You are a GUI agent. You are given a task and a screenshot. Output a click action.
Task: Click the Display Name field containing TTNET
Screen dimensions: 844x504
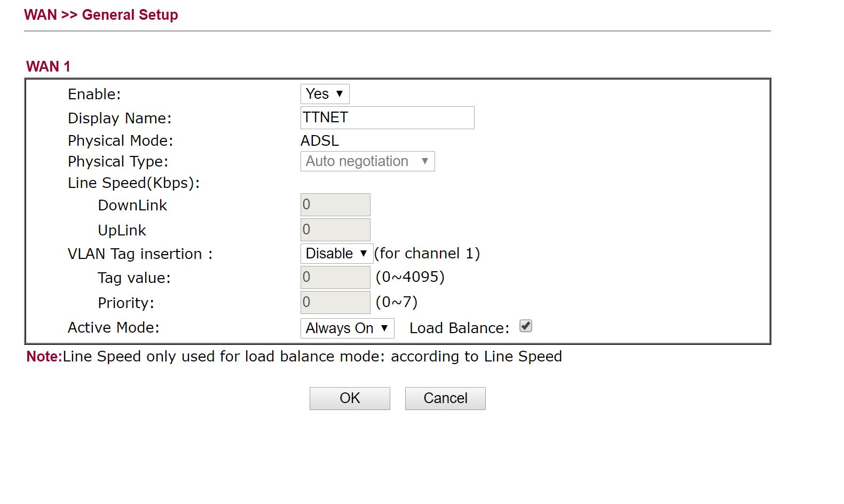(387, 117)
